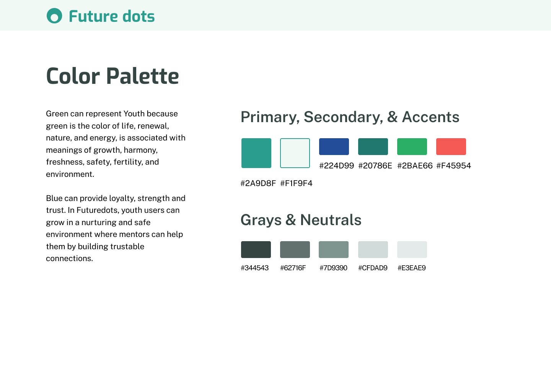This screenshot has width=551, height=392.
Task: Pick the dark teal #20786E swatch
Action: pyautogui.click(x=373, y=147)
